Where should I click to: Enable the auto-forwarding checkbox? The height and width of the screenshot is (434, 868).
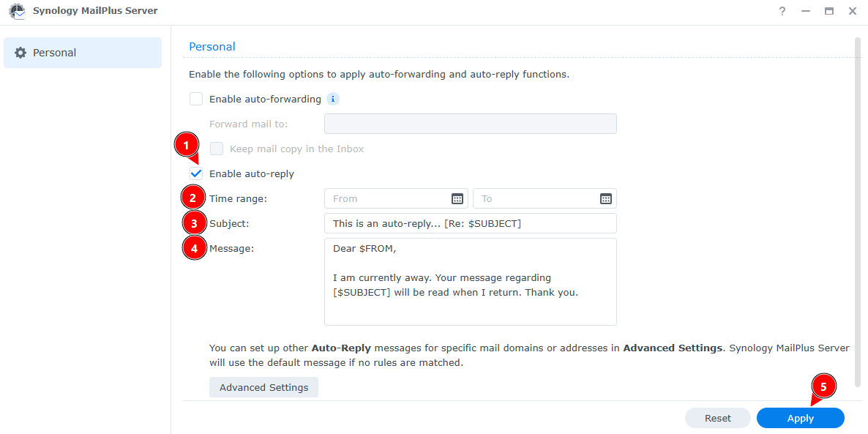pos(196,99)
